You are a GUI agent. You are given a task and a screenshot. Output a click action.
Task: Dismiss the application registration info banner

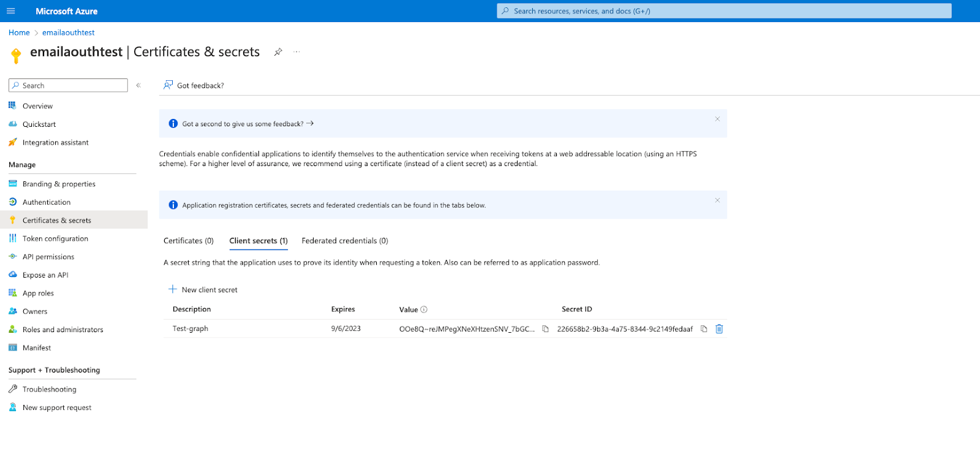[717, 200]
